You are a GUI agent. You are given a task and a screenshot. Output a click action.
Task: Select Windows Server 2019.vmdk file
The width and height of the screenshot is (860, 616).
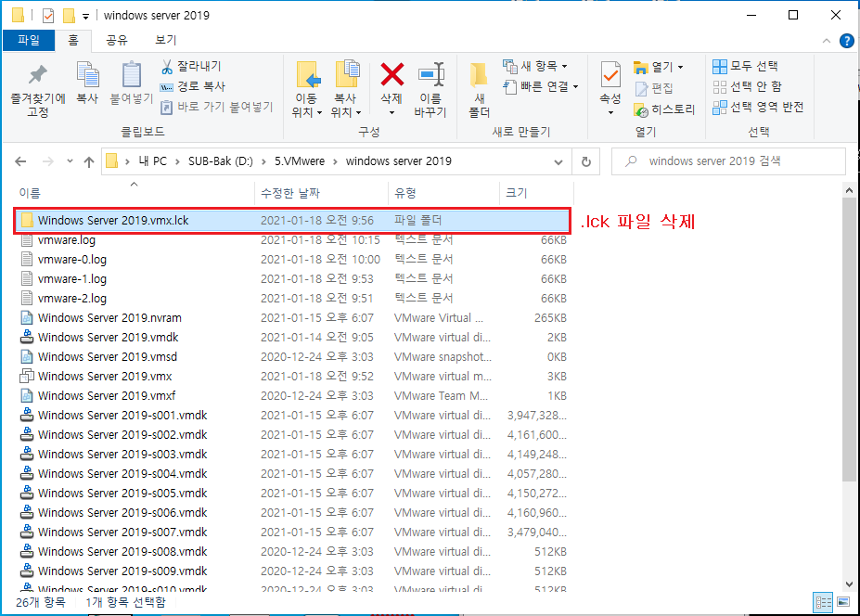point(292,338)
